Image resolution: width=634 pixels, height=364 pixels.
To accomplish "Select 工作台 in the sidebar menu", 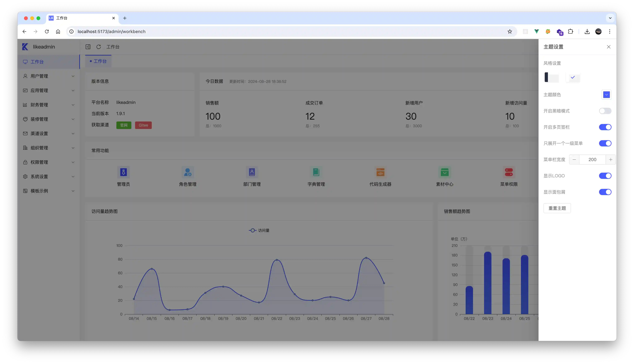I will click(x=37, y=62).
